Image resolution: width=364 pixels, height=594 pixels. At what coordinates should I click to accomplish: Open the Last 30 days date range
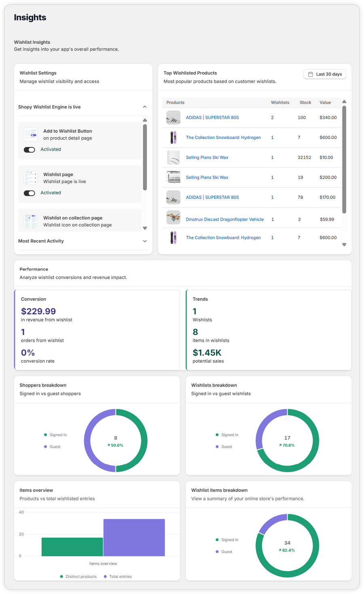pyautogui.click(x=325, y=74)
